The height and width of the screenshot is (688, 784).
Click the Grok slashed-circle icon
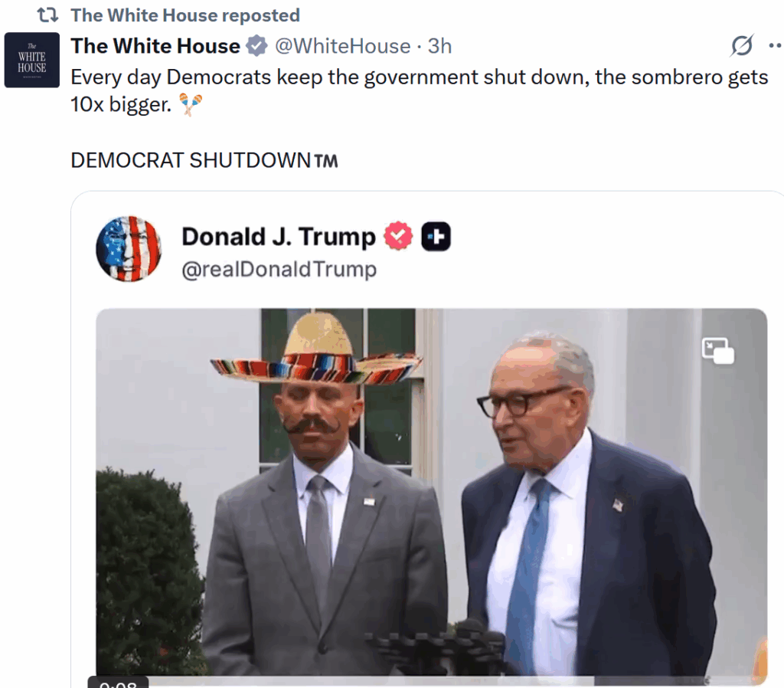coord(741,46)
